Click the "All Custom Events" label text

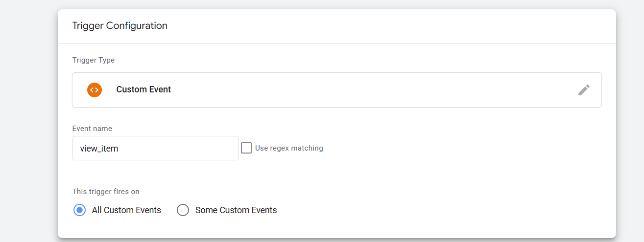click(x=126, y=210)
